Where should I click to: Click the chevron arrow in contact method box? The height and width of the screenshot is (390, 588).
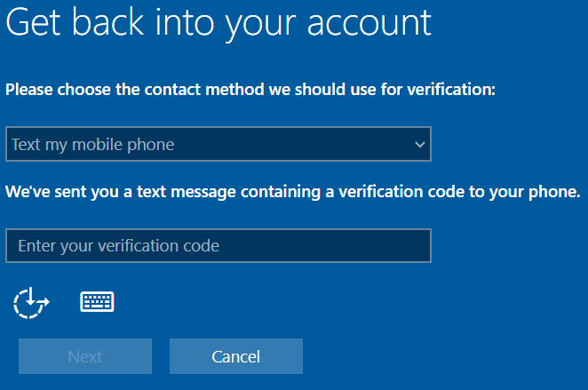[420, 145]
